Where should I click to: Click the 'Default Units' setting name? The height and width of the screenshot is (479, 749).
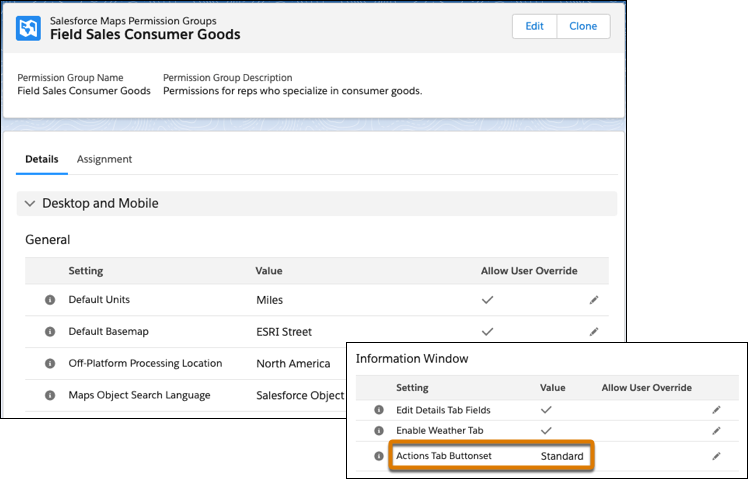[99, 299]
